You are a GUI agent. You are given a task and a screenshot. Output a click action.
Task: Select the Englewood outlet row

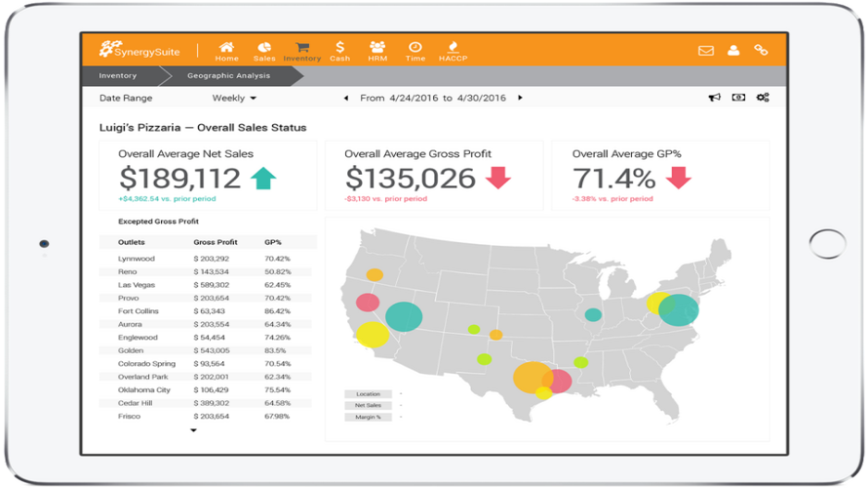click(206, 338)
